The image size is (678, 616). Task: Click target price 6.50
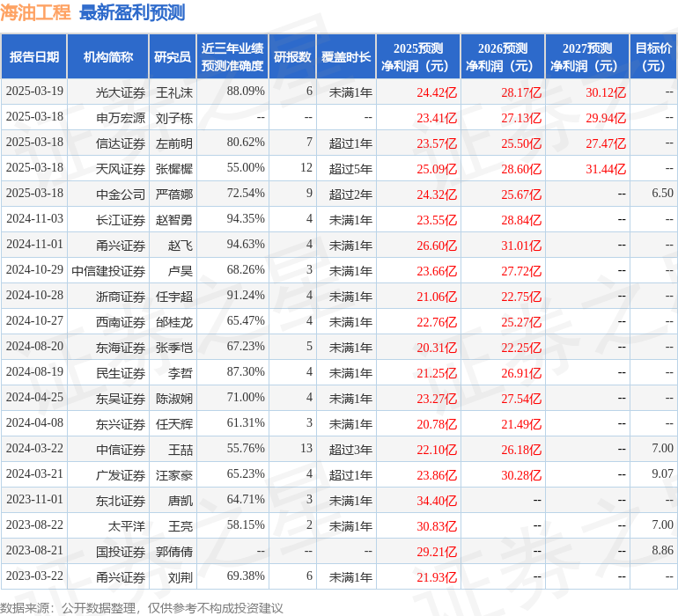pyautogui.click(x=662, y=194)
